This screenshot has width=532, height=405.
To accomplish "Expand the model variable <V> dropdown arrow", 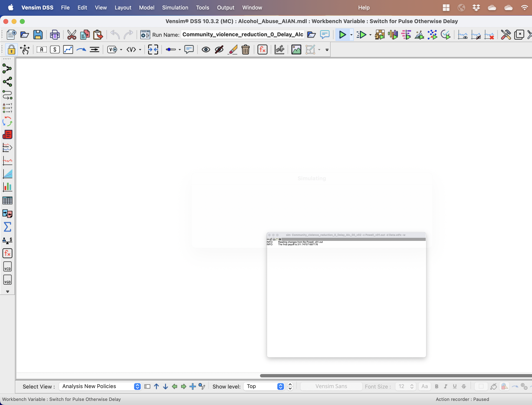I will click(x=140, y=50).
